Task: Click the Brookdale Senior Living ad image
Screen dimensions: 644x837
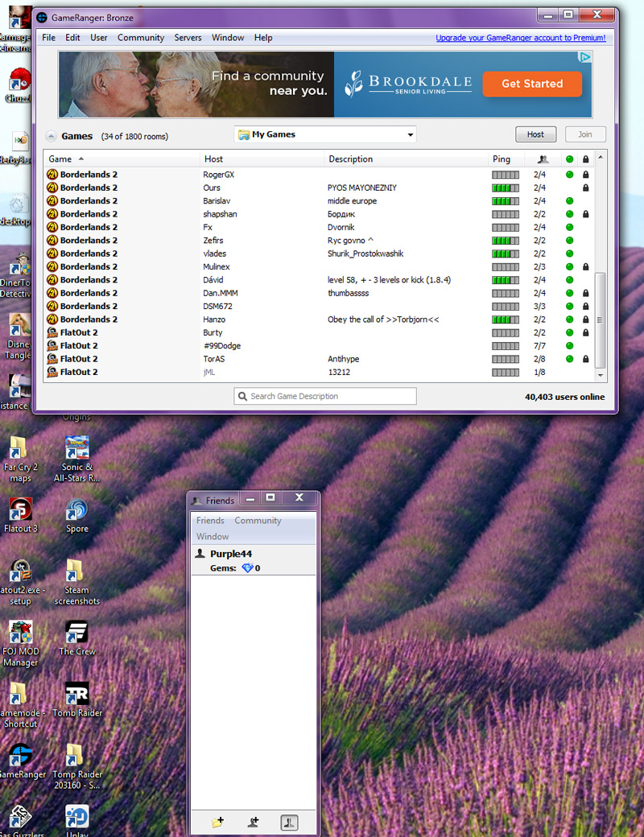Action: (325, 85)
